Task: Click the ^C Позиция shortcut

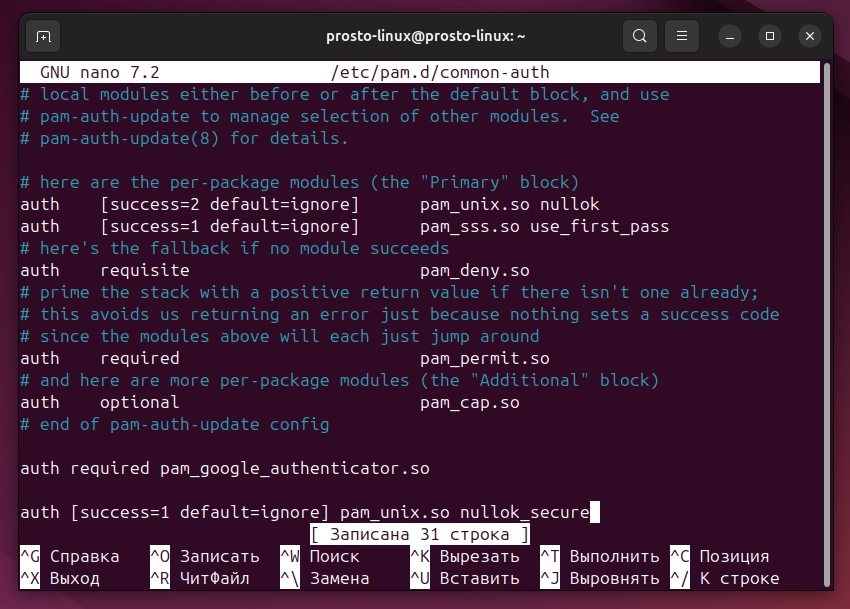Action: [x=720, y=556]
